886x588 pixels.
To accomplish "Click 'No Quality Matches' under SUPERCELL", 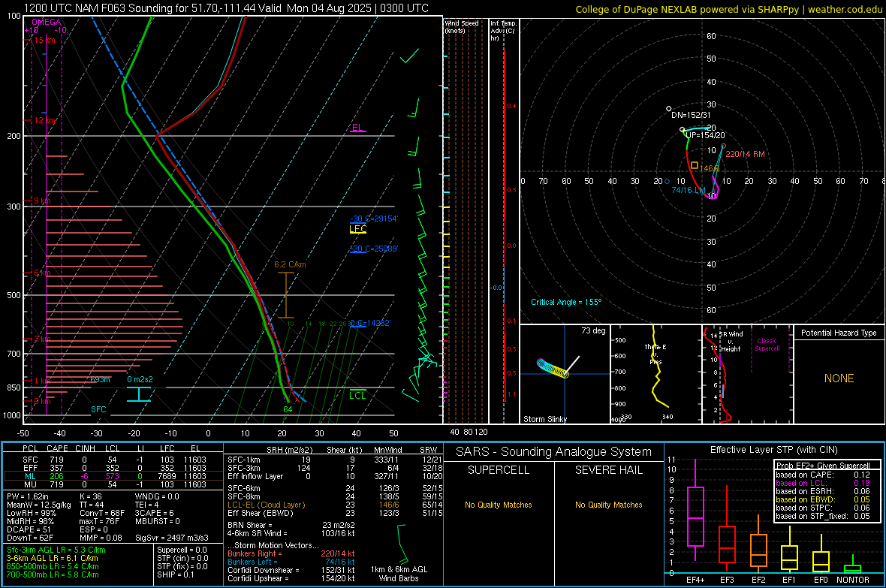I will (499, 505).
